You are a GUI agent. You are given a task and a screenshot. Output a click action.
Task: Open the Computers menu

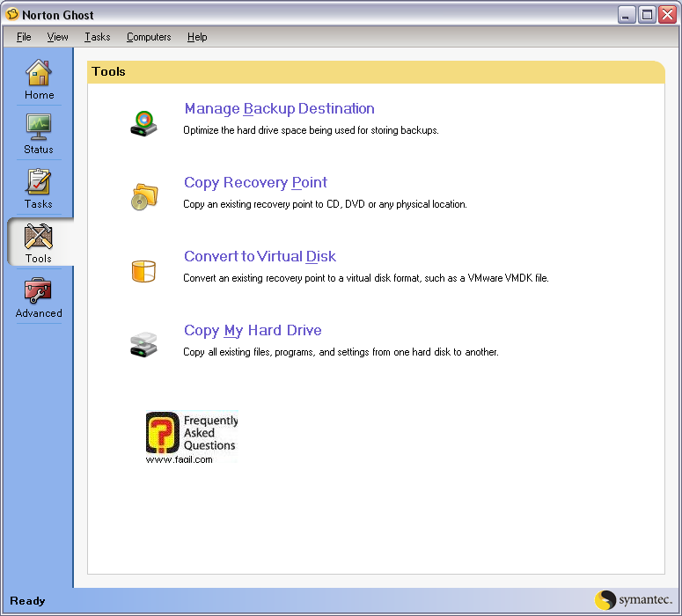149,37
